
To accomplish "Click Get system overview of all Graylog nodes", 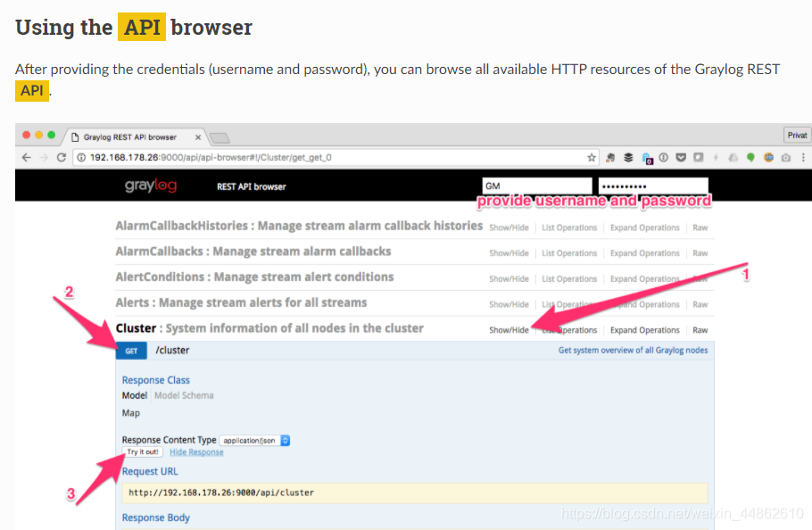I will (633, 351).
